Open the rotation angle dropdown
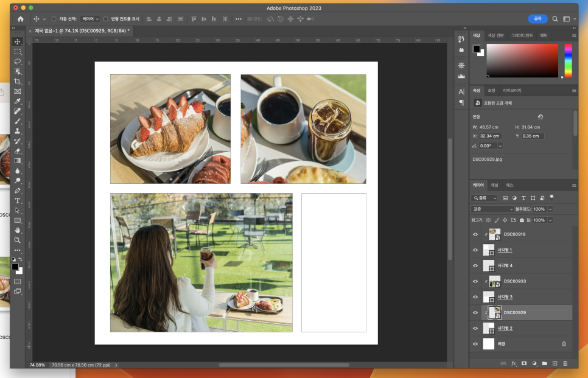The height and width of the screenshot is (378, 588). click(x=500, y=146)
